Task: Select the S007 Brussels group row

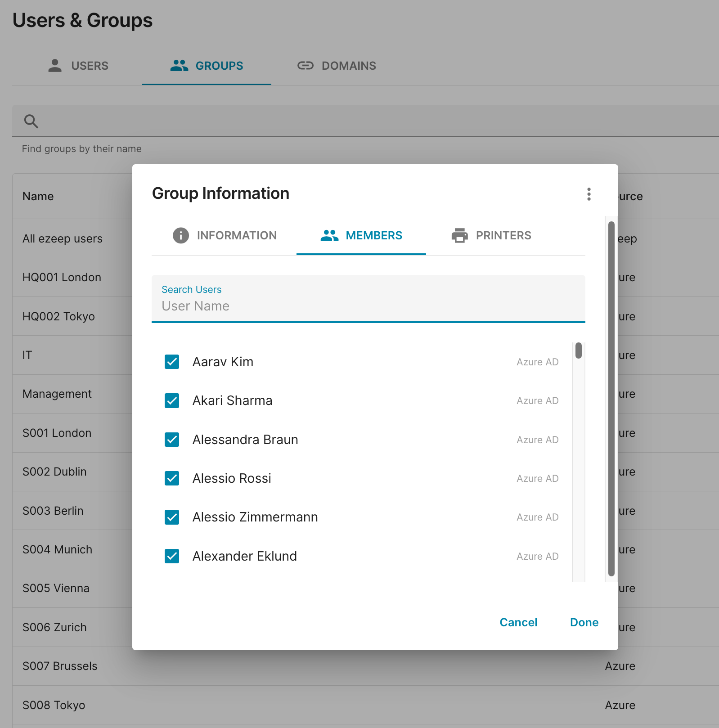Action: pyautogui.click(x=60, y=666)
